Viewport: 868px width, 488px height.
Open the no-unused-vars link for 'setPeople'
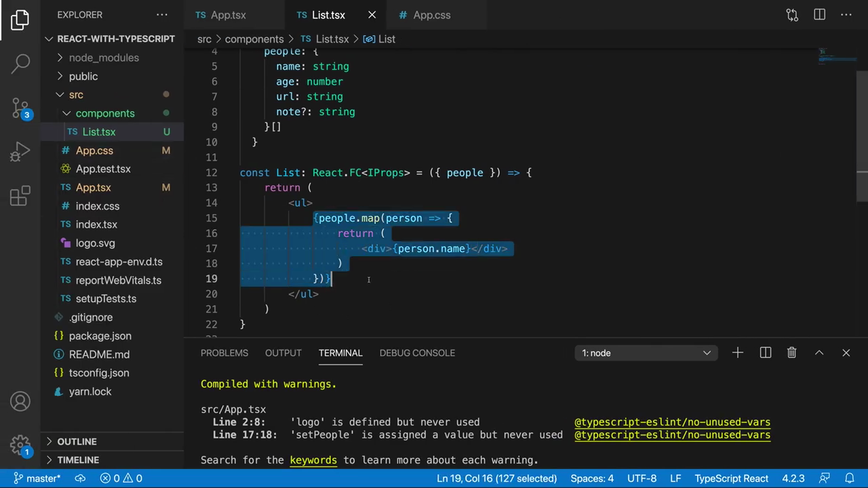pyautogui.click(x=672, y=434)
